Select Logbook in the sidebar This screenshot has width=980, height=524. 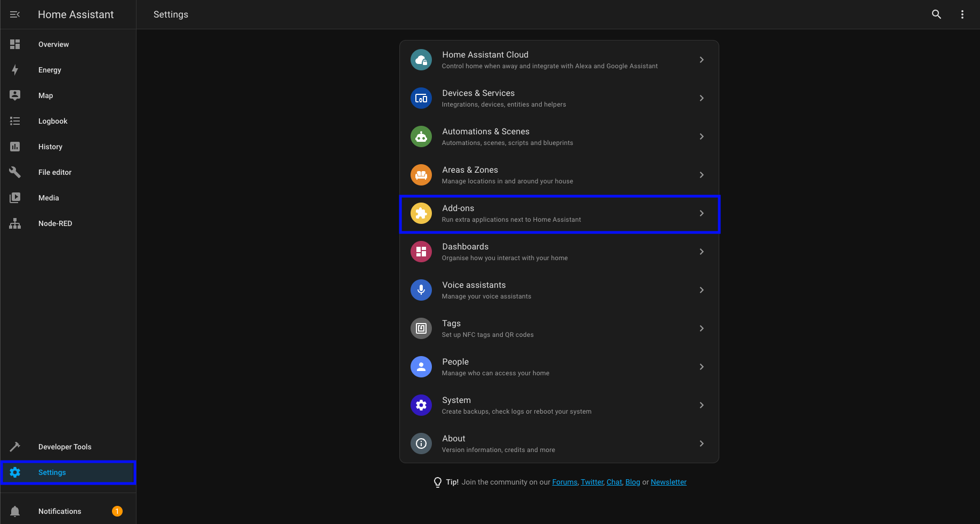tap(53, 121)
